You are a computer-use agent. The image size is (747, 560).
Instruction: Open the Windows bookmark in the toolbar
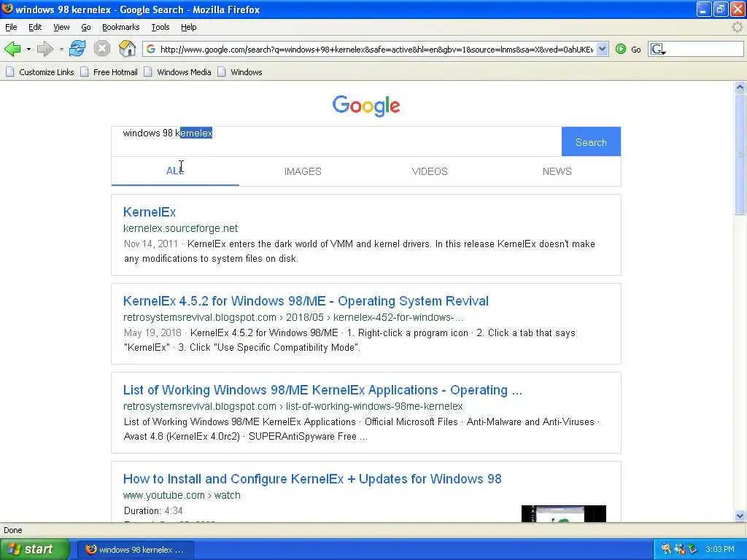click(239, 72)
